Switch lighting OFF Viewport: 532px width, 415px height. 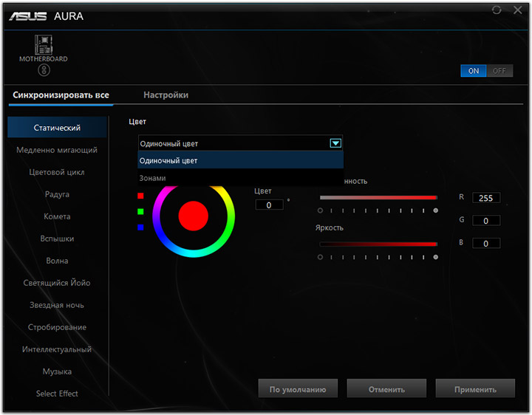(x=499, y=71)
